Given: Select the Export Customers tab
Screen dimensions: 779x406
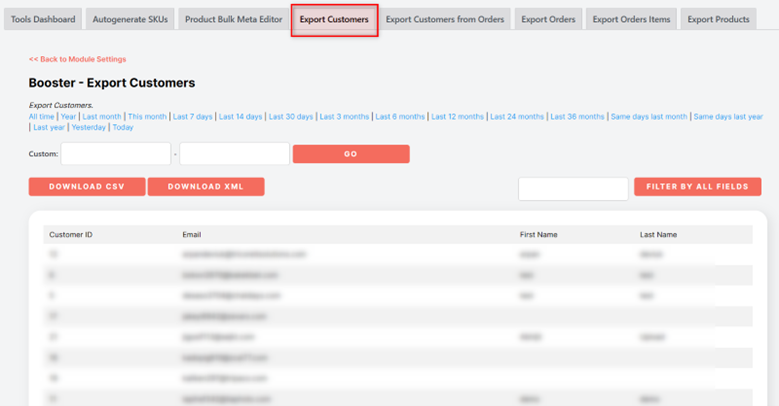Looking at the screenshot, I should coord(334,19).
